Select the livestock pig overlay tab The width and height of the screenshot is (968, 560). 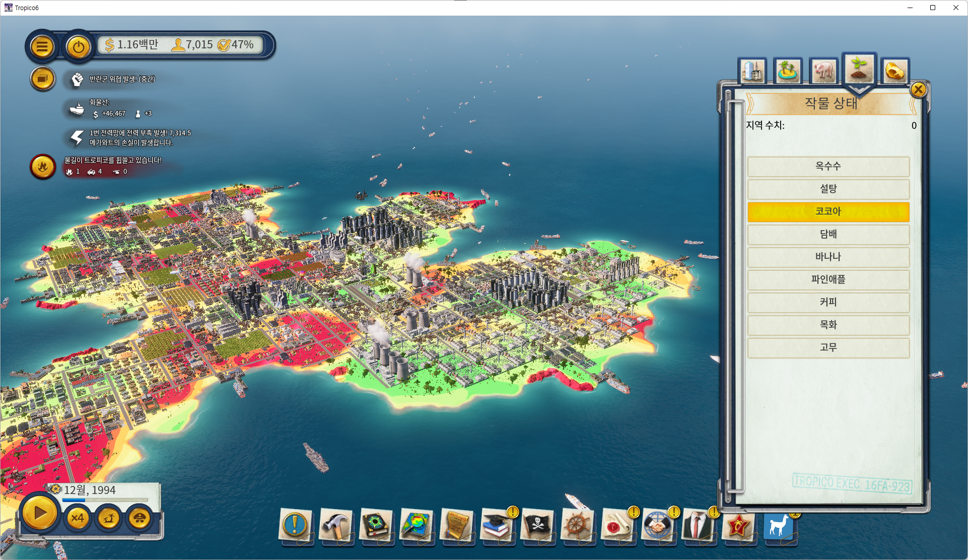point(824,71)
